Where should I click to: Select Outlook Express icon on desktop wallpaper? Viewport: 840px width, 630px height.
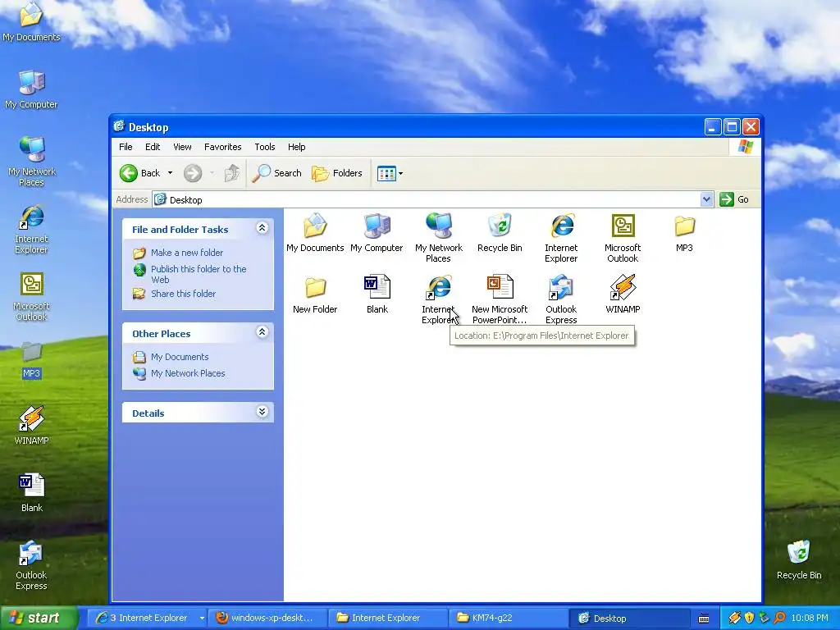[32, 565]
